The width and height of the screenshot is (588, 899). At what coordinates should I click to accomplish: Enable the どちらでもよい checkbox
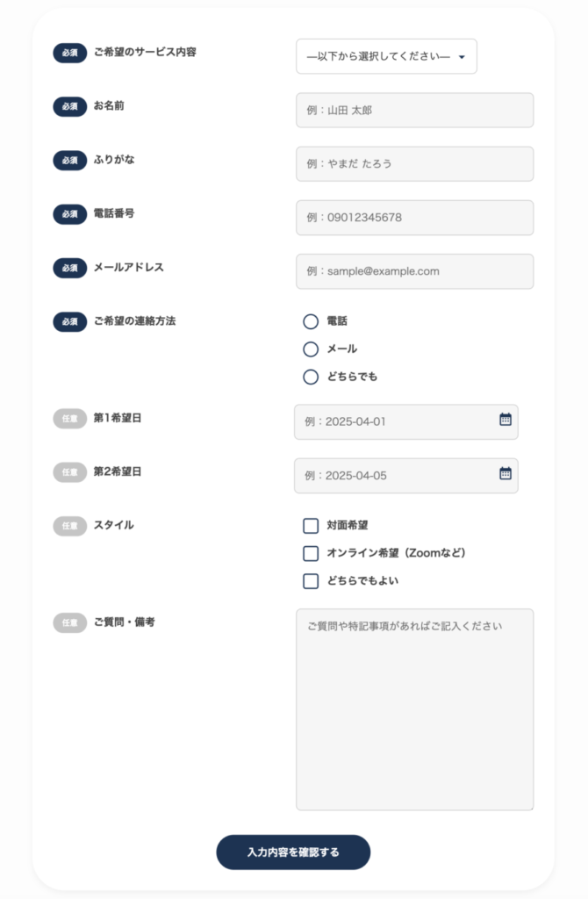point(311,581)
